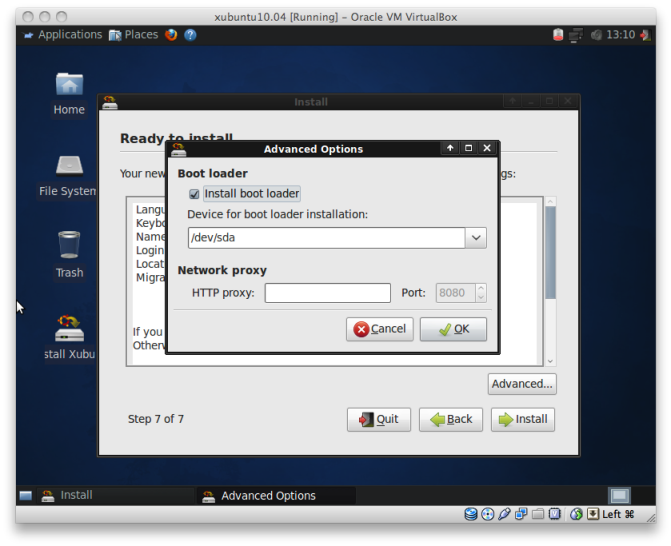Screen dimensions: 671x546
Task: Click the Left ⌘ host key indicator
Action: [x=618, y=514]
